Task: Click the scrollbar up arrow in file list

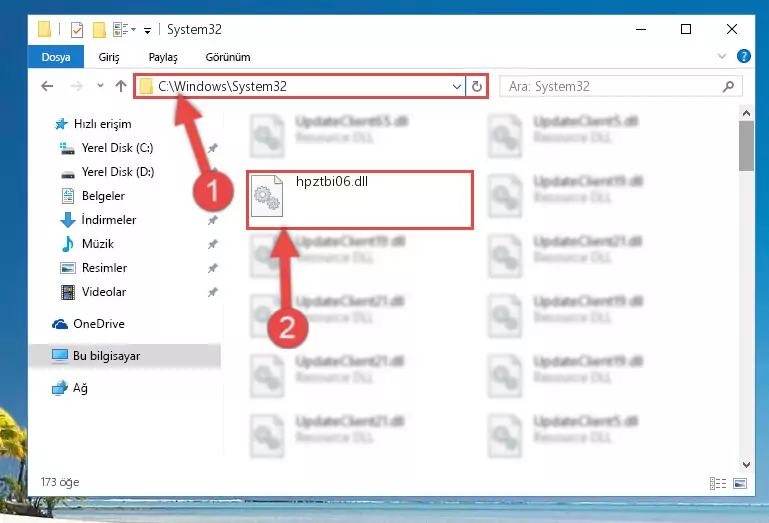Action: (x=746, y=114)
